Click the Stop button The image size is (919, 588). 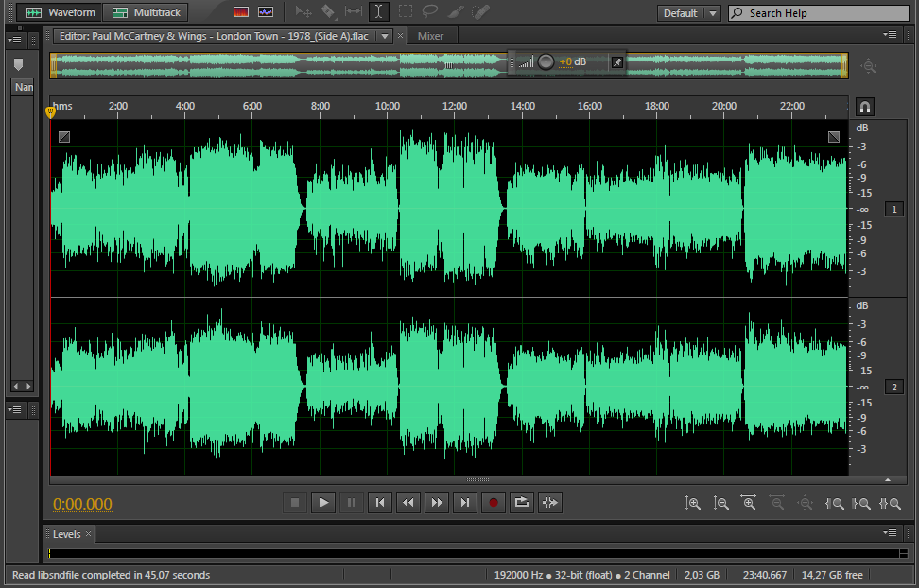click(x=295, y=502)
